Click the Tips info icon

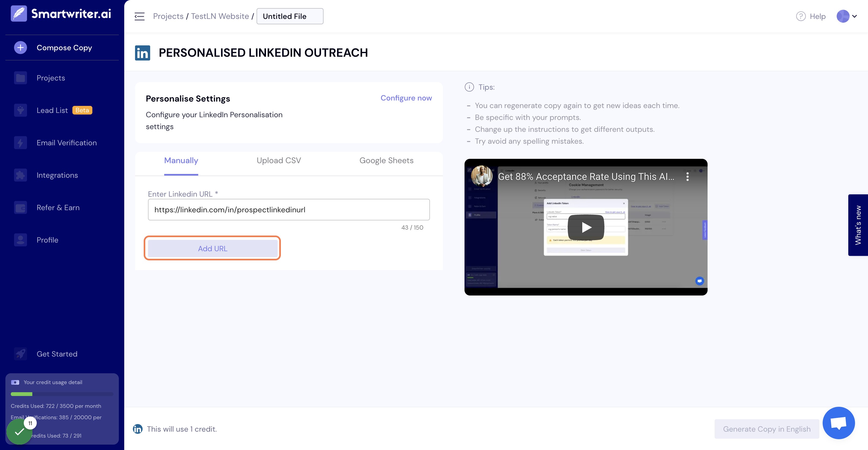pyautogui.click(x=469, y=87)
